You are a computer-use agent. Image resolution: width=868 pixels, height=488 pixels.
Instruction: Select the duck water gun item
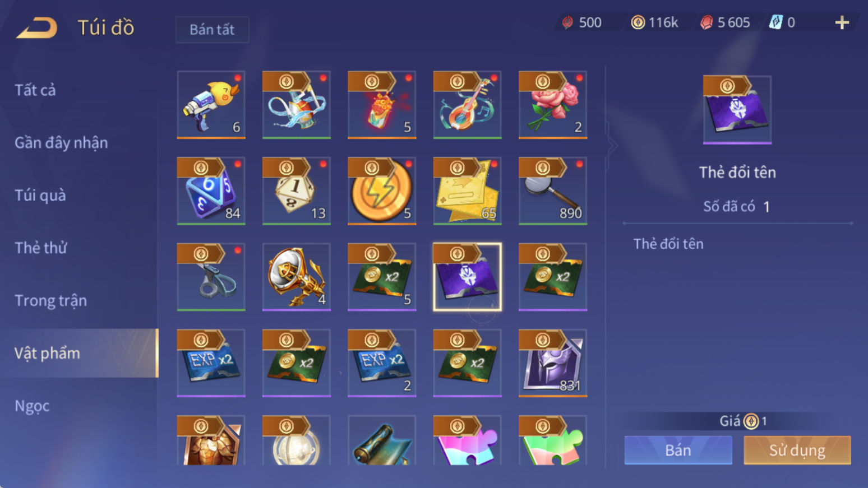point(211,105)
